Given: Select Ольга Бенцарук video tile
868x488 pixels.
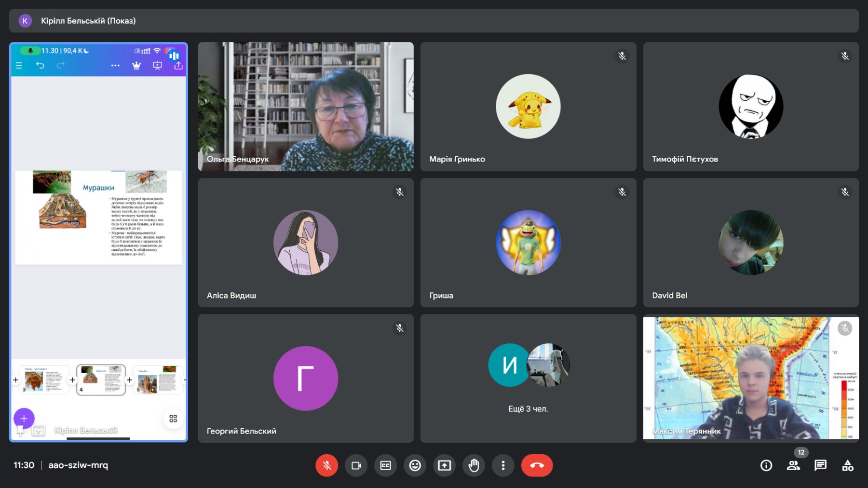Looking at the screenshot, I should click(305, 107).
